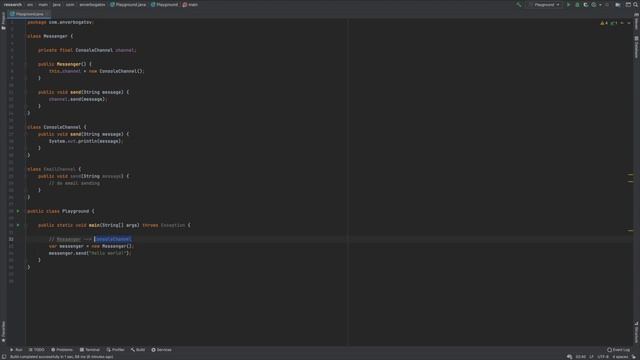
Task: Click the research breadcrumb in the navigation bar
Action: 13,4
